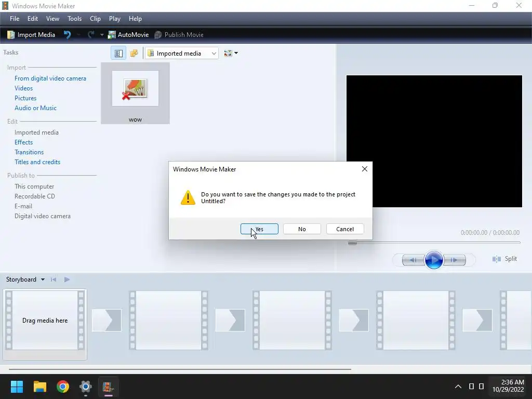Click the Titles and credits link
Screen dimensions: 532x399
point(37,162)
